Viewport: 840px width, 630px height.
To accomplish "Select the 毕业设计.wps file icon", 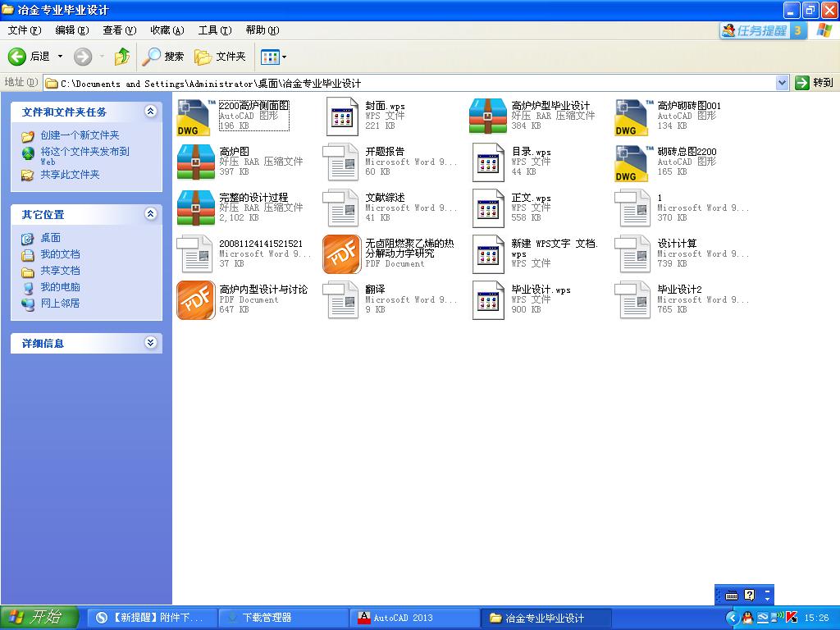I will (x=488, y=300).
